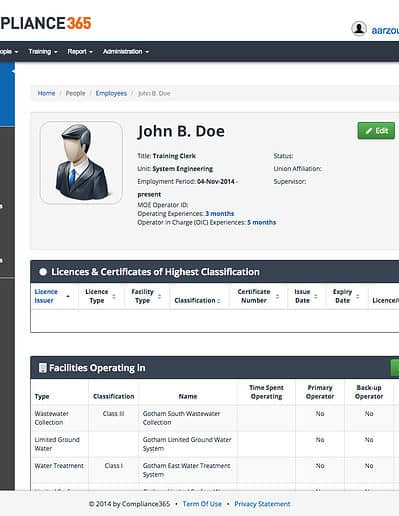The image size is (399, 516).
Task: Click the Name column header in facilities table
Action: [188, 396]
